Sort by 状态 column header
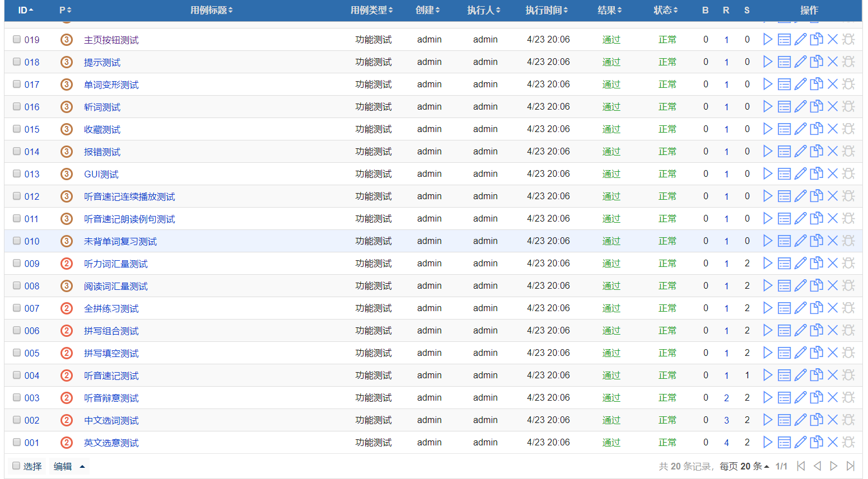The image size is (868, 479). coord(665,10)
